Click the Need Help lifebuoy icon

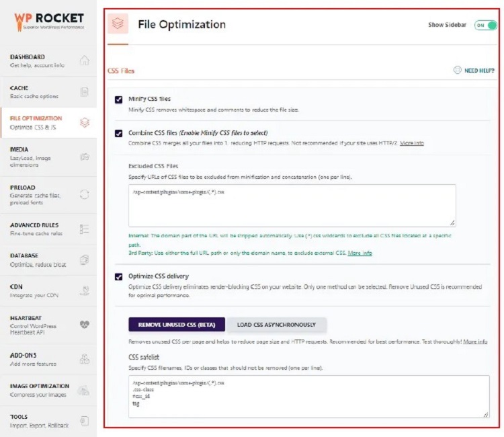457,70
